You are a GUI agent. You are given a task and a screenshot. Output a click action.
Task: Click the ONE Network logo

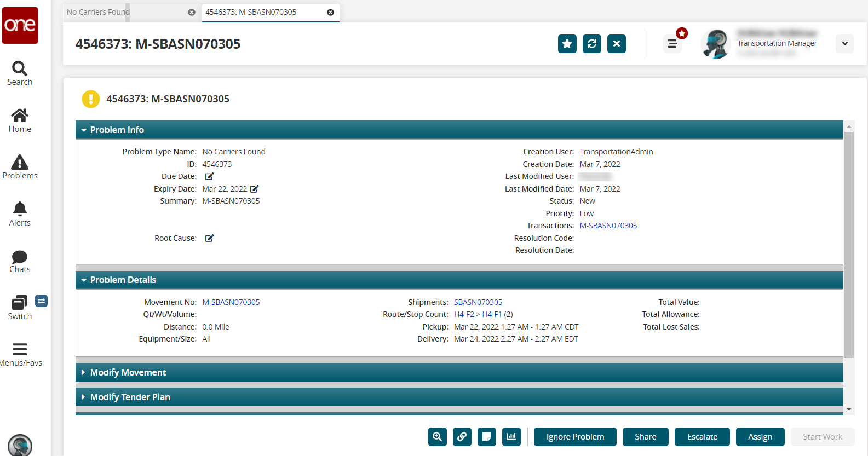(x=20, y=25)
